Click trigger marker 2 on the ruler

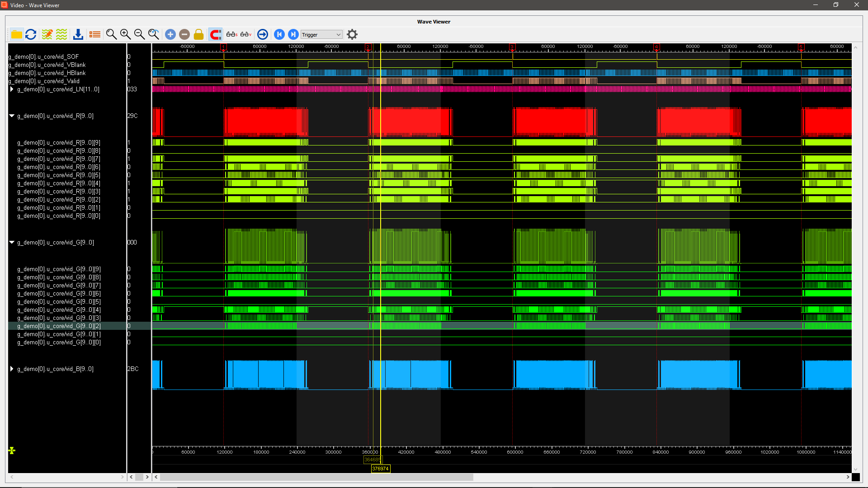(x=368, y=47)
